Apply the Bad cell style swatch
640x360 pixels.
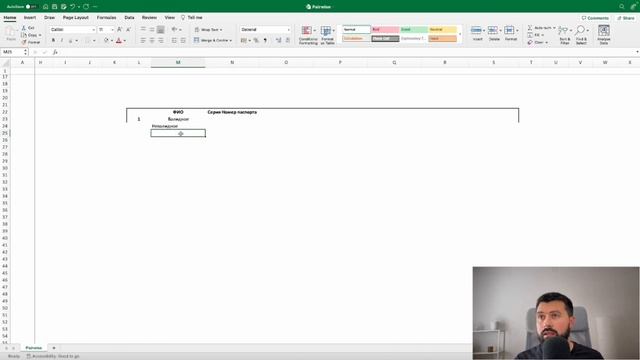pos(385,29)
